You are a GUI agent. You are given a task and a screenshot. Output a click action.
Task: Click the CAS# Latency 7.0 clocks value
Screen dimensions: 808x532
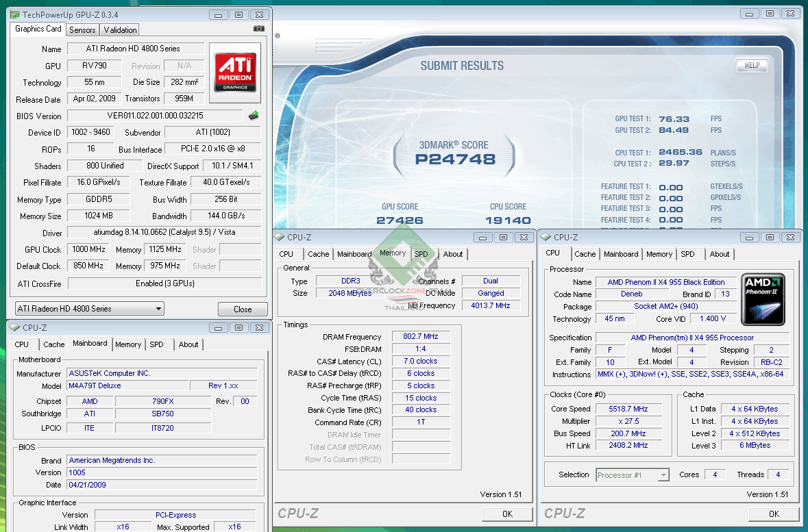(421, 361)
